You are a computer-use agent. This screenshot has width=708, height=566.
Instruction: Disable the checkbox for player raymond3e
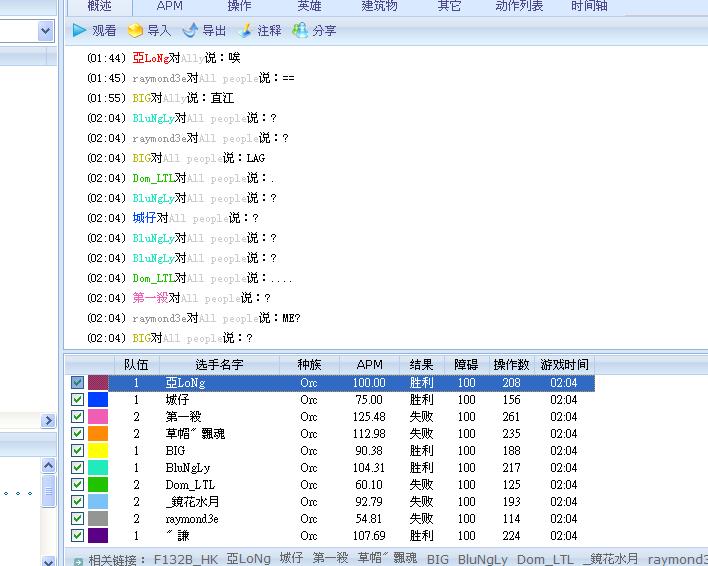tap(78, 519)
